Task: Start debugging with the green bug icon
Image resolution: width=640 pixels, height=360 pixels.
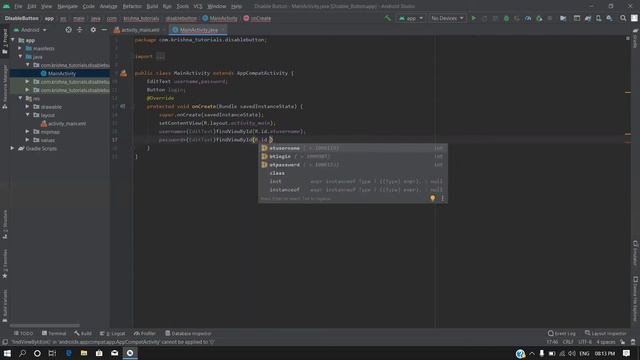Action: 506,18
